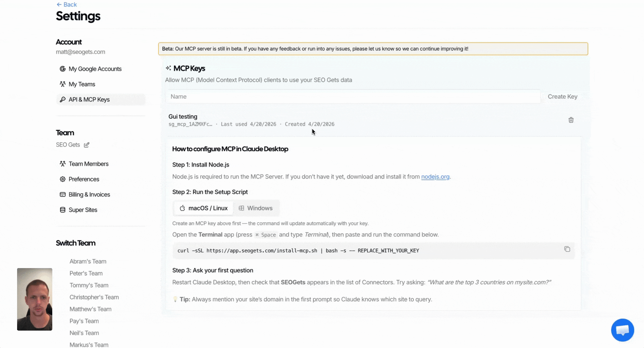Switch to the Windows tab
Viewport: 644px width, 348px height.
click(256, 208)
